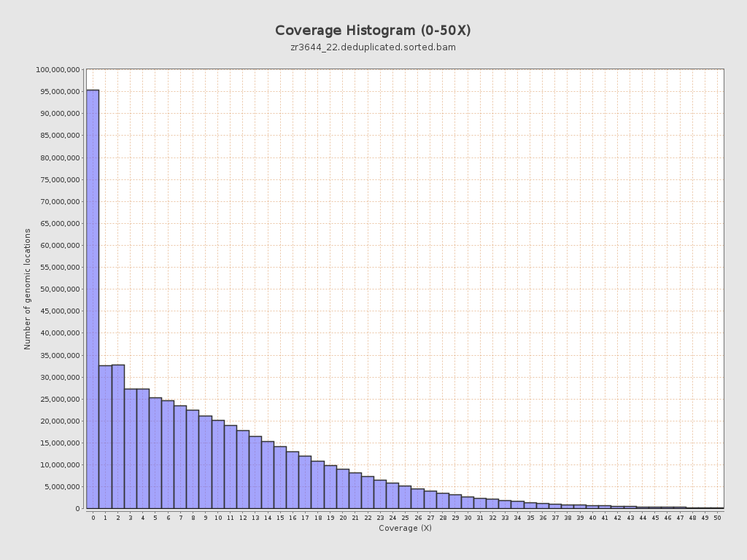Select the histogram bar at coverage 1

[105, 437]
